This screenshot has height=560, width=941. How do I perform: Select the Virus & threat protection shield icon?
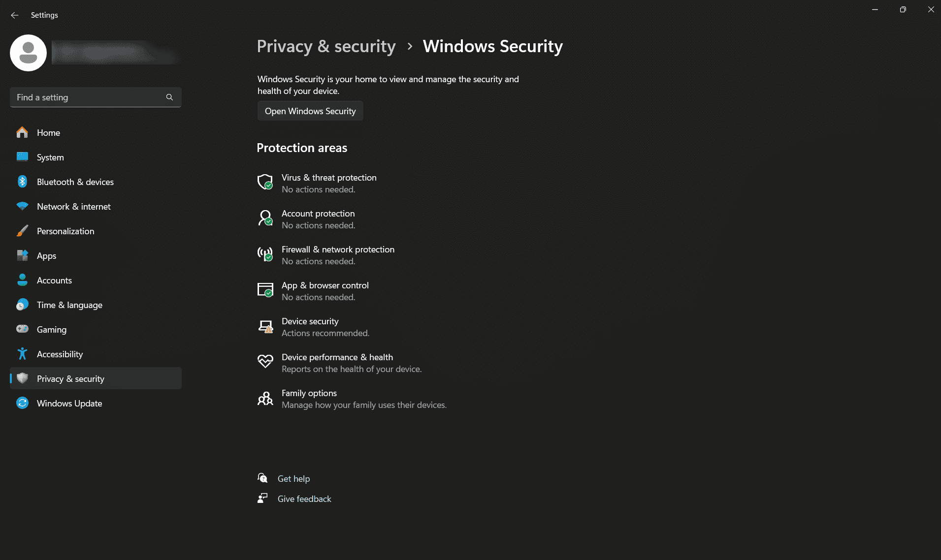point(265,182)
